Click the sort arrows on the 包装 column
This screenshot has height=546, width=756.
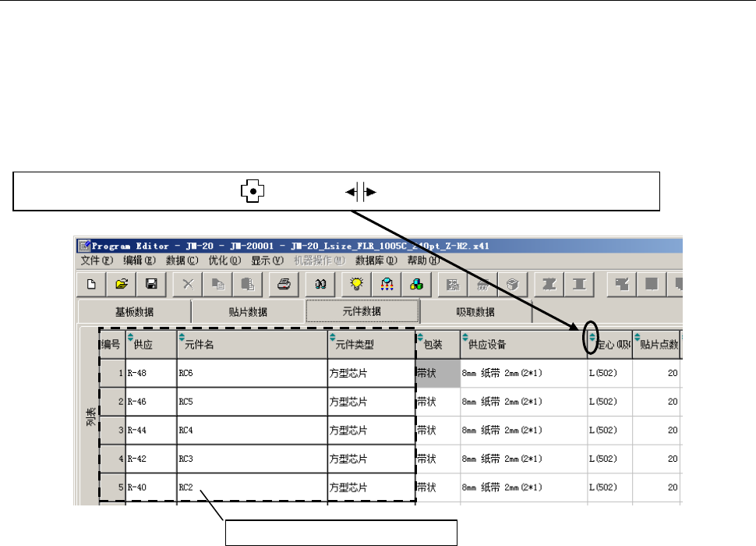[420, 337]
